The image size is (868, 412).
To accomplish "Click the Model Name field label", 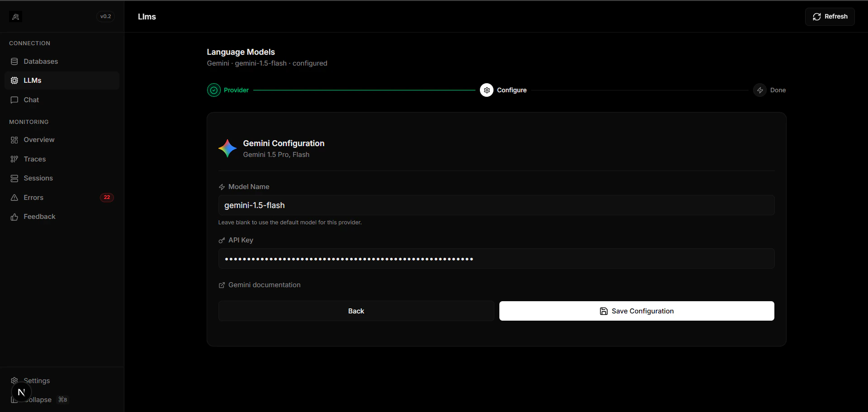I will 249,187.
